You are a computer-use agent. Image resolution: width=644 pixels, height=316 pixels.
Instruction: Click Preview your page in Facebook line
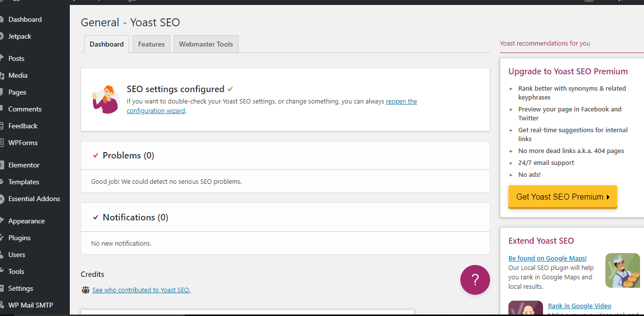click(570, 113)
